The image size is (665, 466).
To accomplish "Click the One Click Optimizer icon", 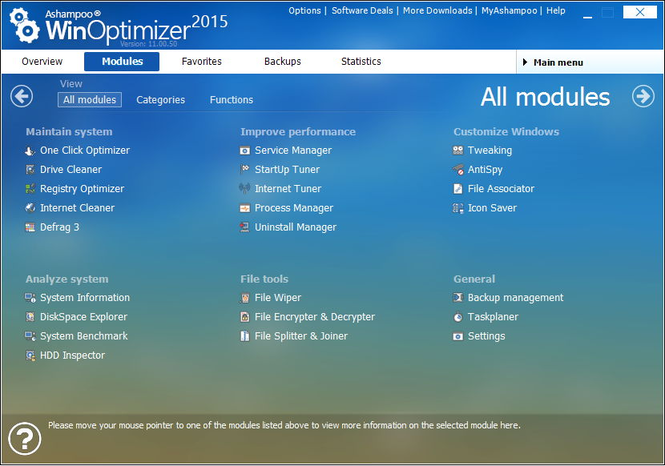I will [x=30, y=151].
